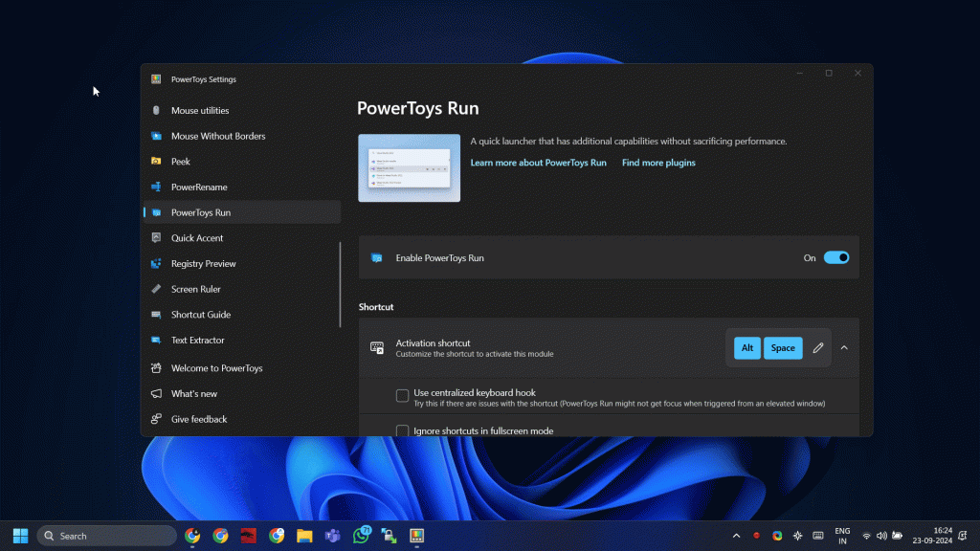Click the pencil to edit activation shortcut
Viewport: 980px width, 551px height.
click(818, 347)
